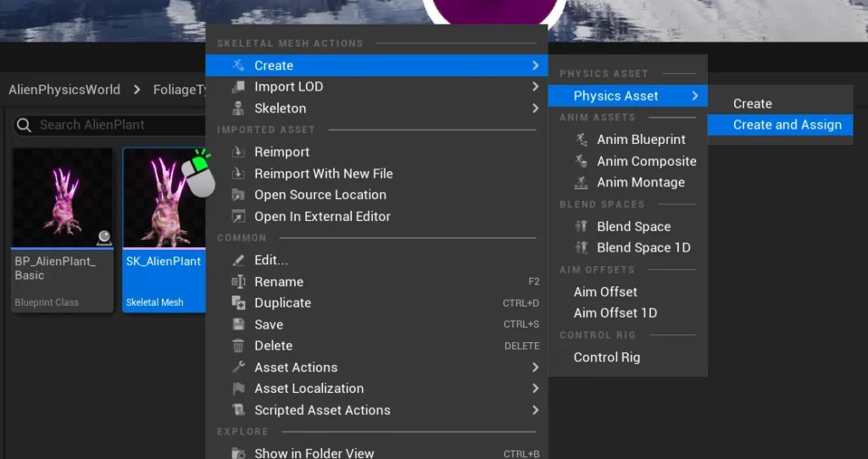
Task: Click the Open Source Location folder icon
Action: point(238,195)
